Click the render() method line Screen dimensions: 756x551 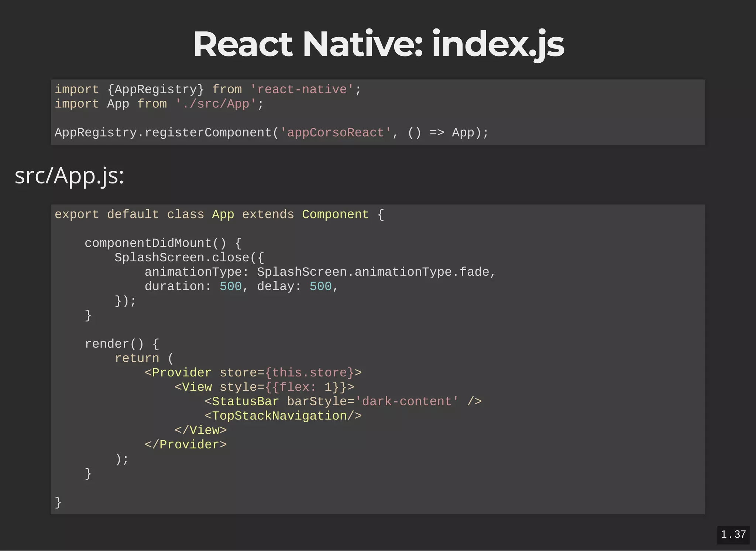coord(122,344)
